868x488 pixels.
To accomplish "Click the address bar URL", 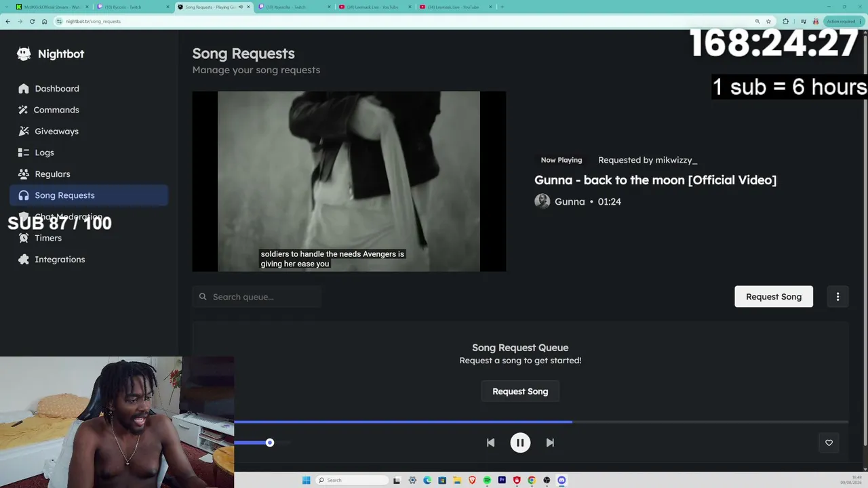I will point(93,21).
